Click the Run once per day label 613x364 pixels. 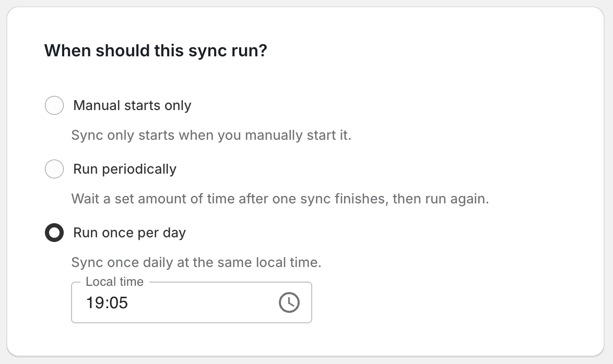coord(129,233)
